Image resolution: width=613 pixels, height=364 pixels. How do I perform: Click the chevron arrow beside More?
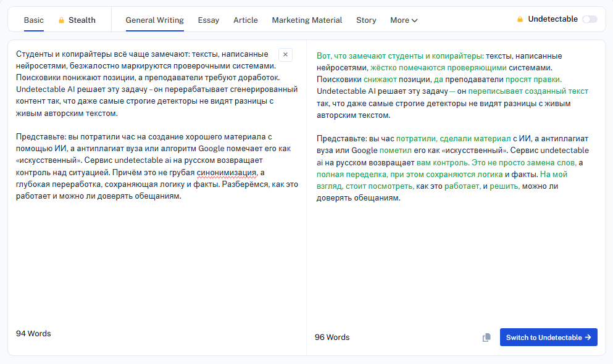[x=415, y=20]
